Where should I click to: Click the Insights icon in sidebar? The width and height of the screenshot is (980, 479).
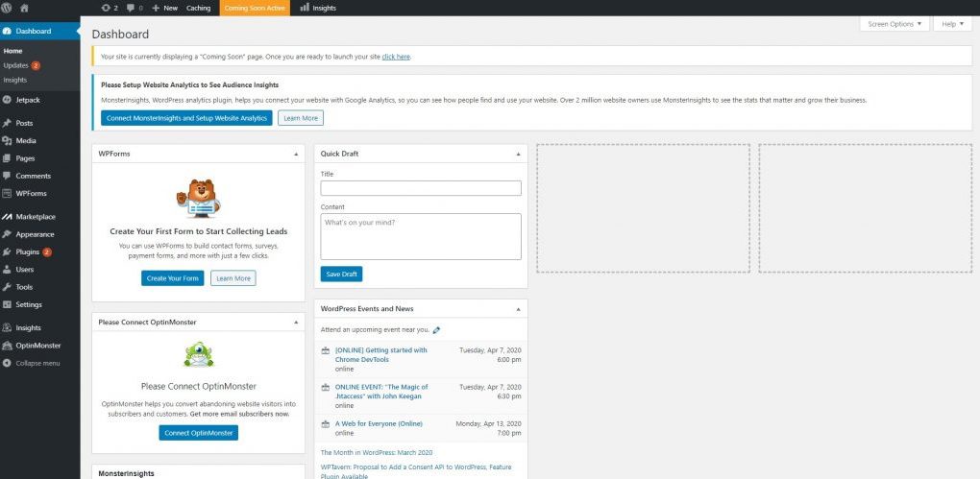7,327
